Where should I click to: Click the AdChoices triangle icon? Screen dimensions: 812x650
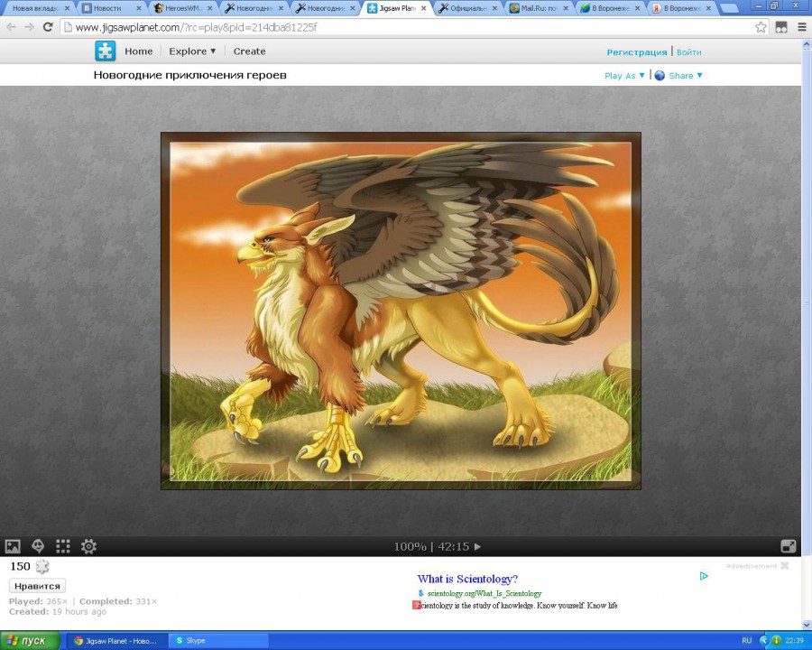[x=704, y=576]
